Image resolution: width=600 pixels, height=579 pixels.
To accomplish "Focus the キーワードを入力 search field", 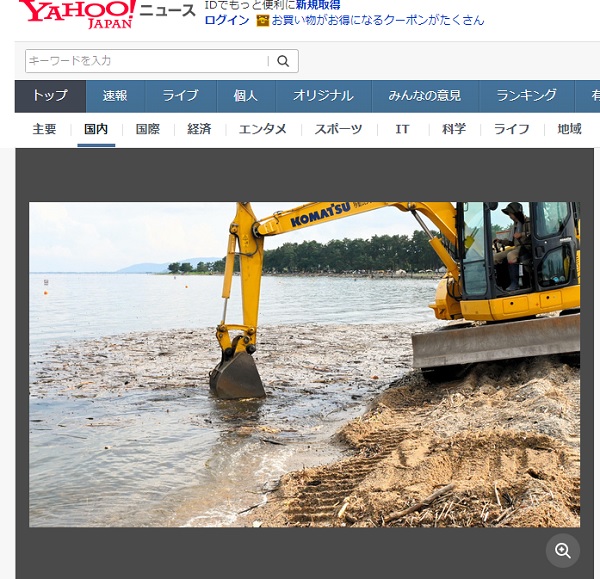I will [146, 61].
